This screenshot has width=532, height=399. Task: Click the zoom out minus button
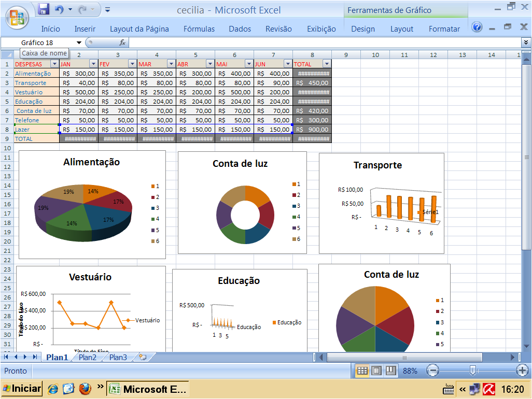pyautogui.click(x=432, y=370)
